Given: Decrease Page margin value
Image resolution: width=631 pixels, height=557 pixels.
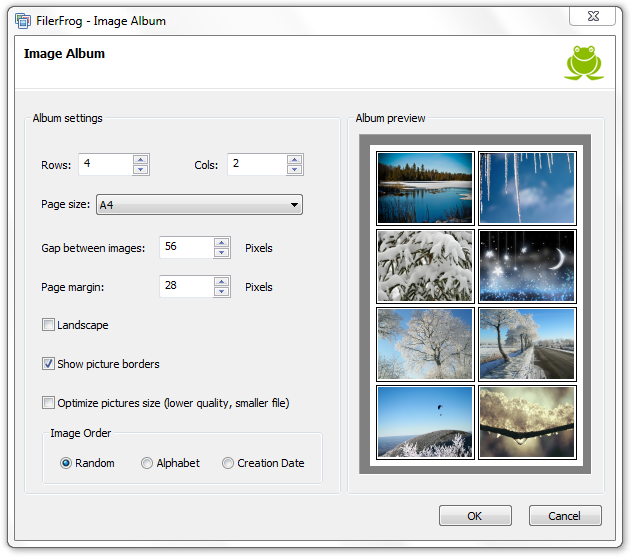Looking at the screenshot, I should pos(221,291).
